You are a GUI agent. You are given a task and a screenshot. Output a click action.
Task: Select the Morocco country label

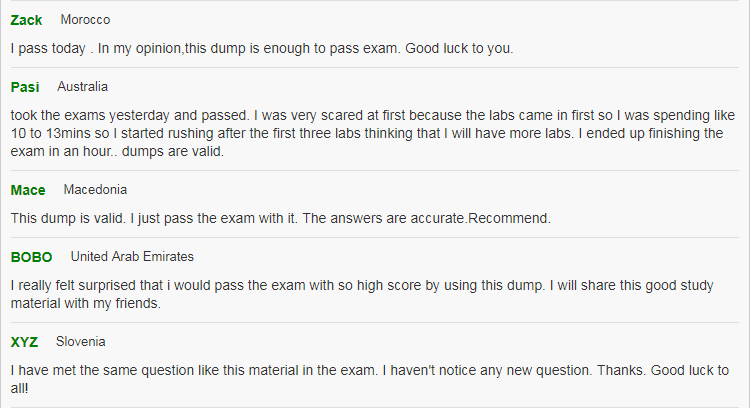[85, 20]
